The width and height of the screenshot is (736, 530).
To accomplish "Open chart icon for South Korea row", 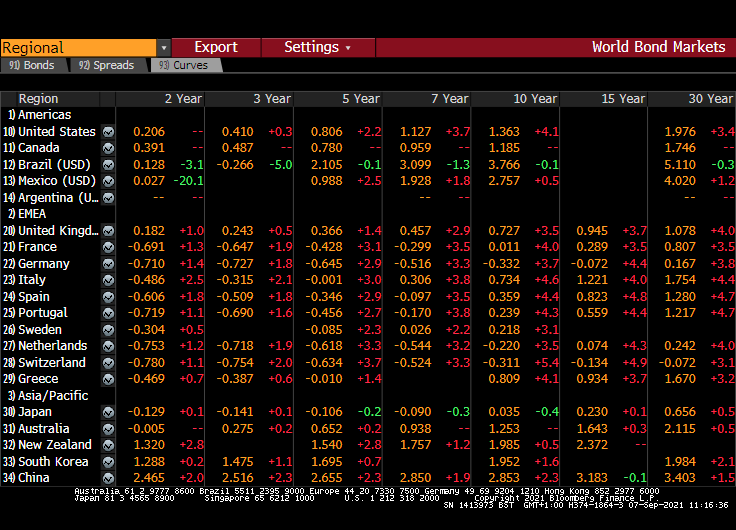I will [x=108, y=462].
